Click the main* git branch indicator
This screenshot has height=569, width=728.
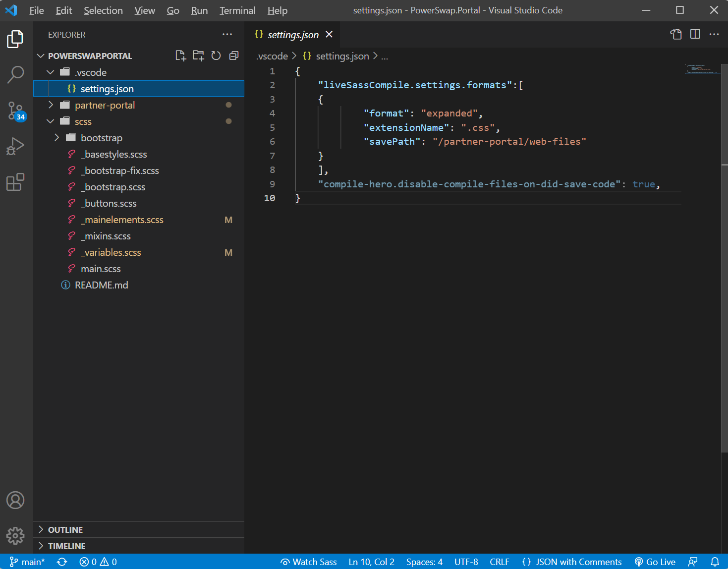point(28,562)
